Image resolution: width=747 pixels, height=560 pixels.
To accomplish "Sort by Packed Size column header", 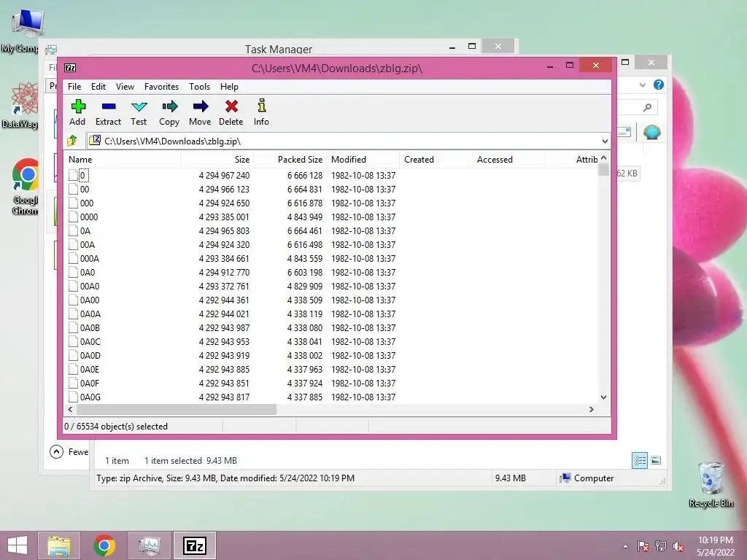I will click(x=290, y=160).
